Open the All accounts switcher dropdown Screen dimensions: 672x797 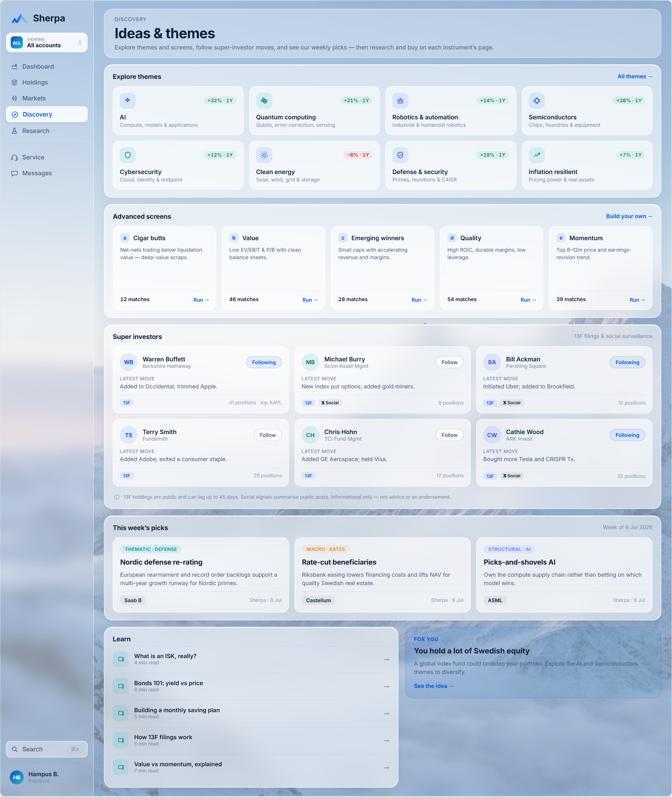pyautogui.click(x=47, y=42)
